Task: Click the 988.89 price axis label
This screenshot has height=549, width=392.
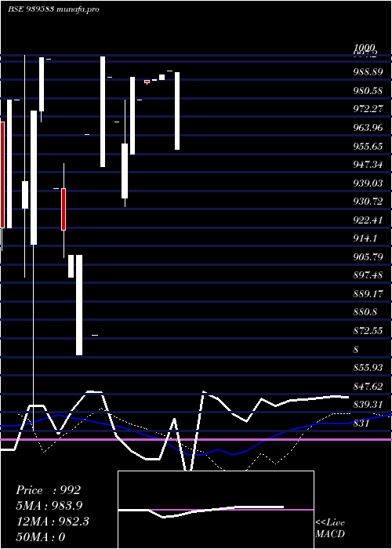Action: tap(368, 72)
